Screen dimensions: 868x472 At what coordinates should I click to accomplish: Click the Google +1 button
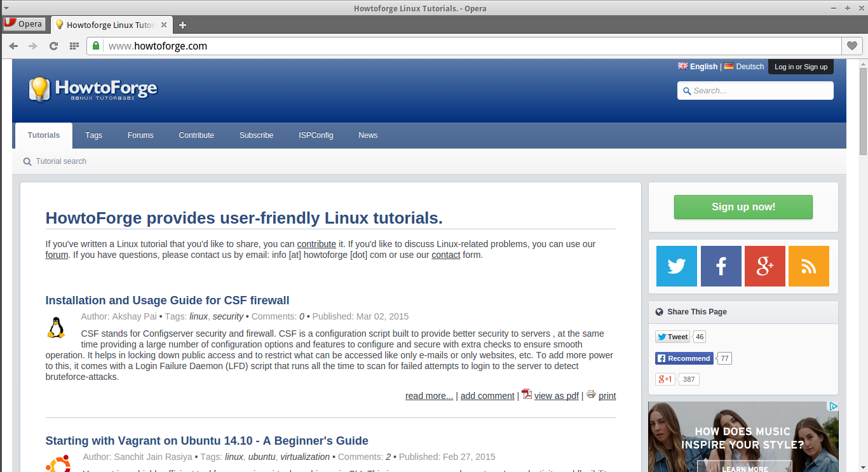point(665,379)
